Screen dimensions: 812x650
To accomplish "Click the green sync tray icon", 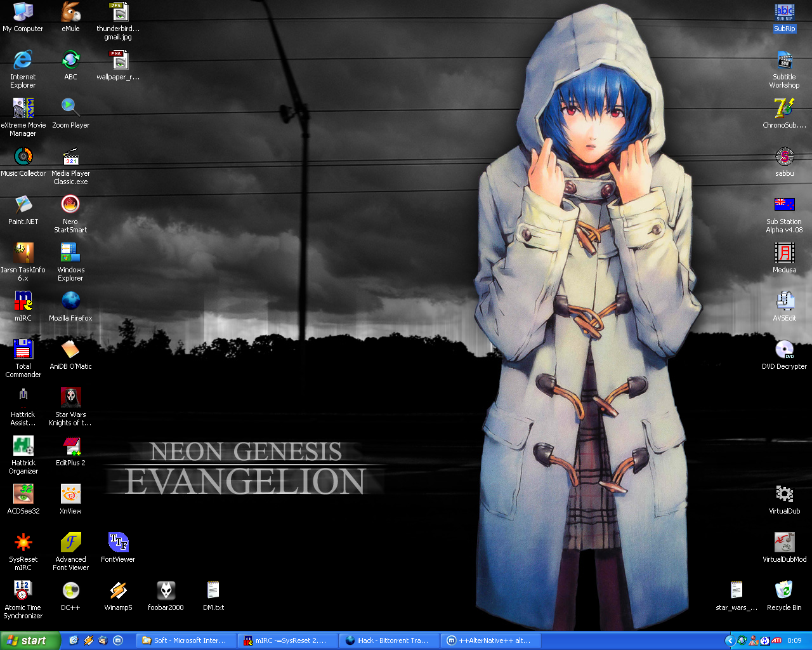I will pos(742,640).
